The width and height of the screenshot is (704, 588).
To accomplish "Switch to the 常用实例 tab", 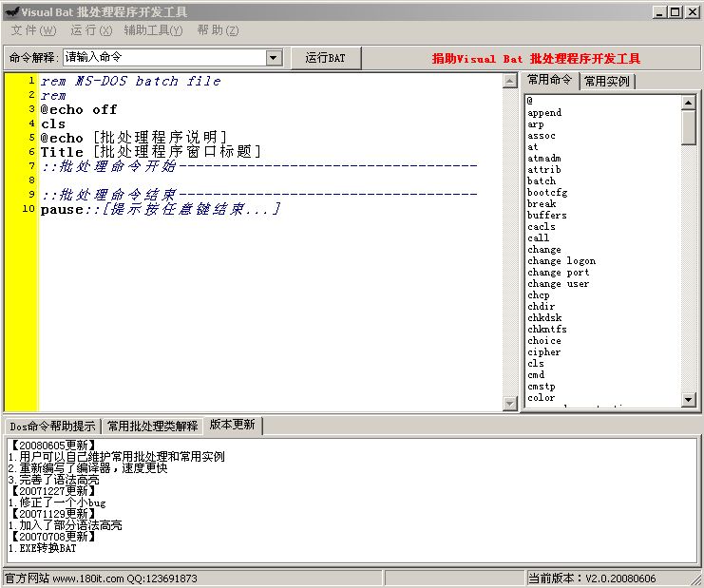I will pos(607,82).
